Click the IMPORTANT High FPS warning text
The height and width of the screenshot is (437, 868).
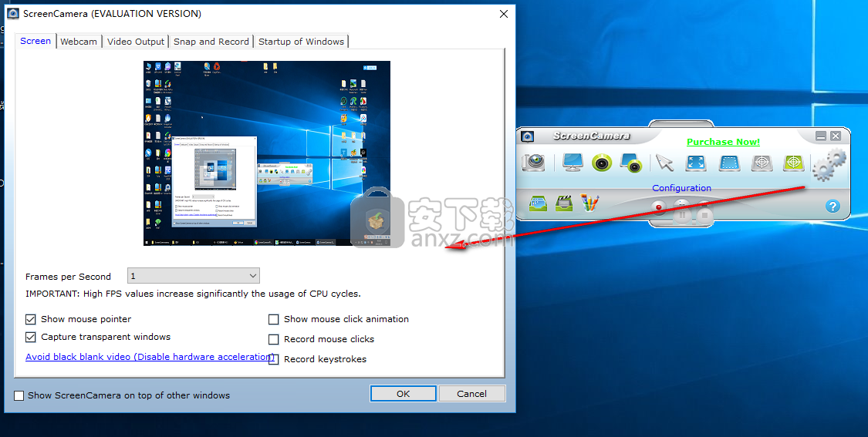(193, 294)
